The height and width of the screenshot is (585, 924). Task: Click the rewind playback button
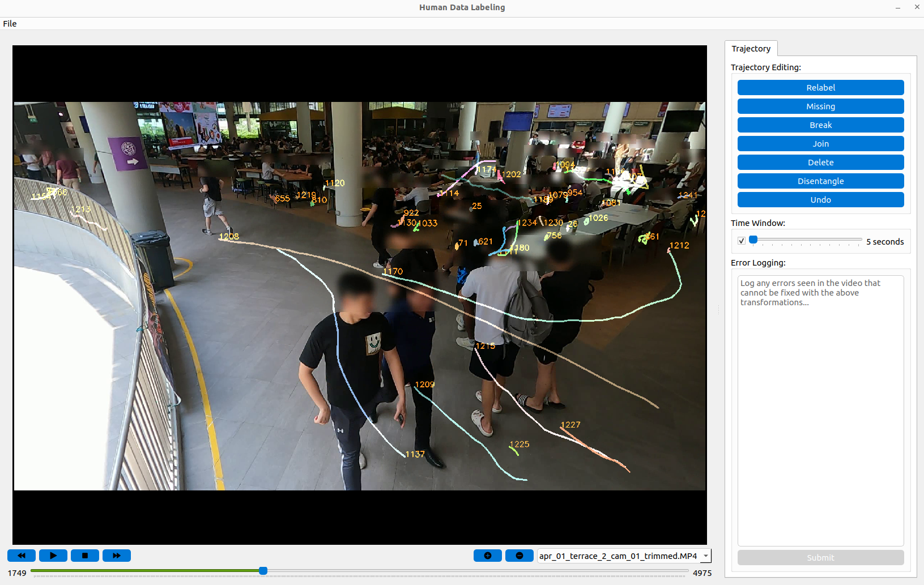click(22, 556)
